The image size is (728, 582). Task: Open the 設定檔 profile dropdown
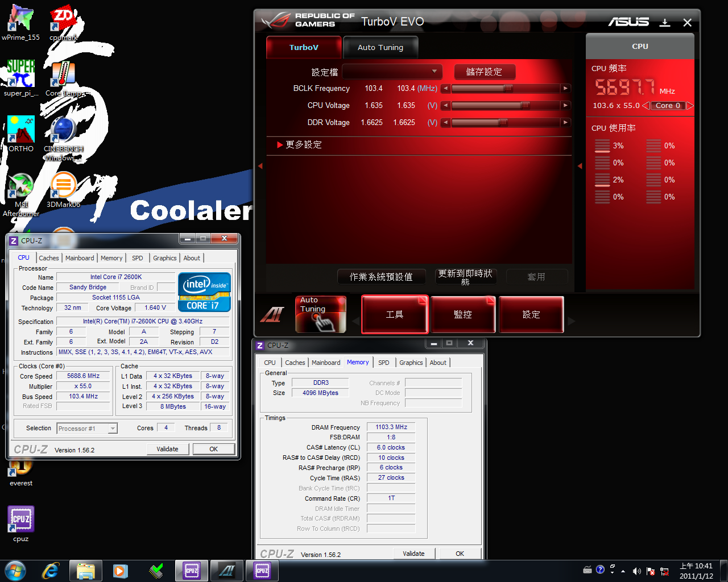pos(392,72)
